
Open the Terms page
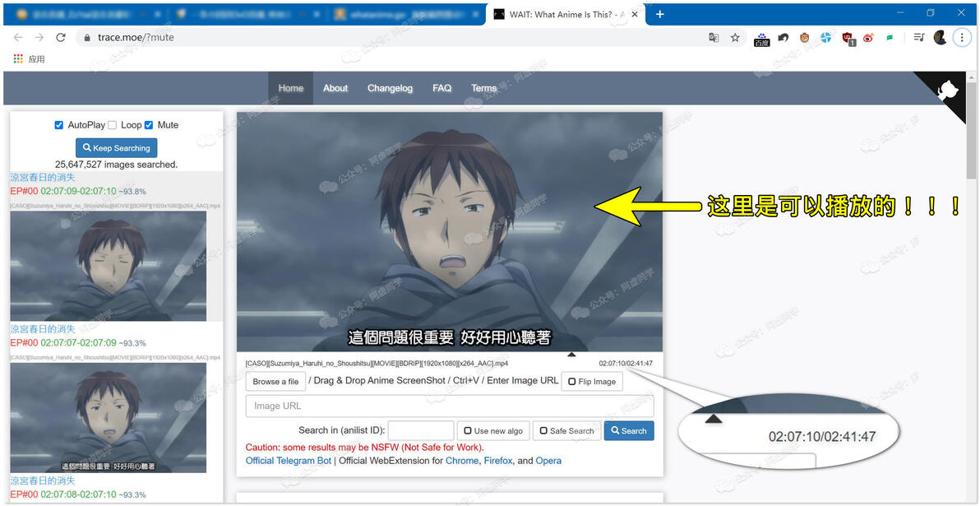point(483,88)
